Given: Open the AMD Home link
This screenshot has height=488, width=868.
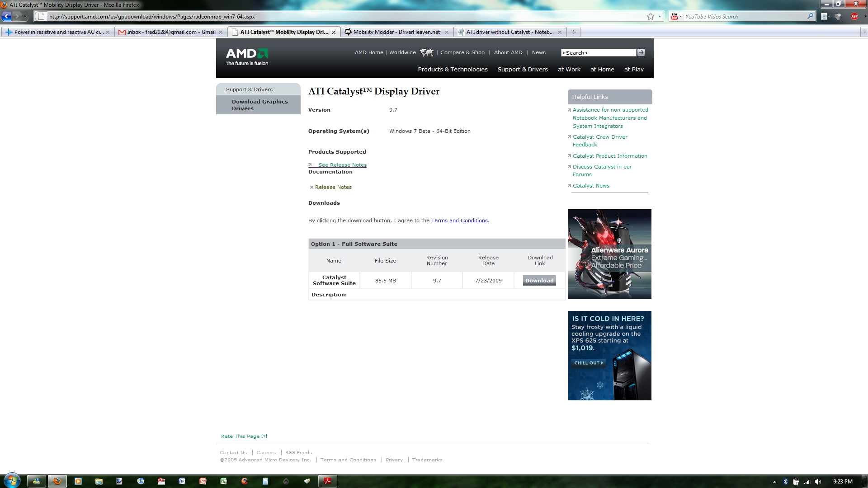Looking at the screenshot, I should [x=369, y=52].
